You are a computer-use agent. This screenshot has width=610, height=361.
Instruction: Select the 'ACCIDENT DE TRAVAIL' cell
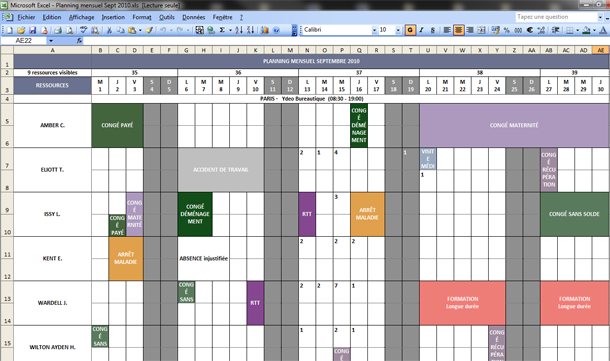[221, 170]
